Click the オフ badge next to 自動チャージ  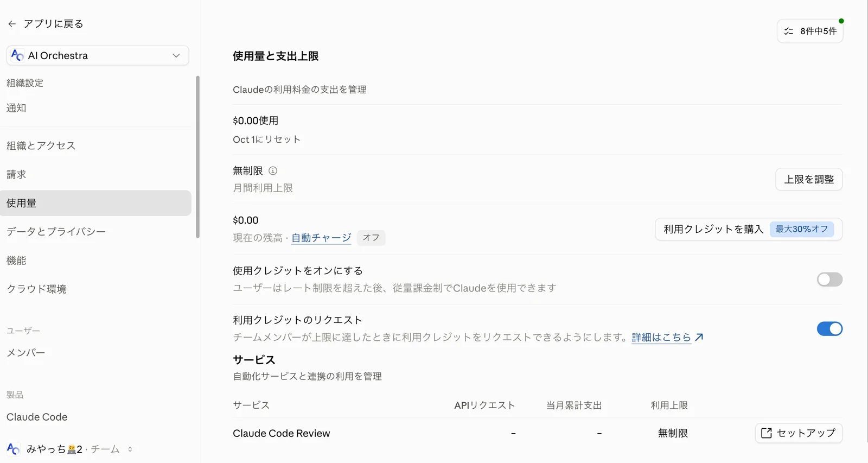371,238
